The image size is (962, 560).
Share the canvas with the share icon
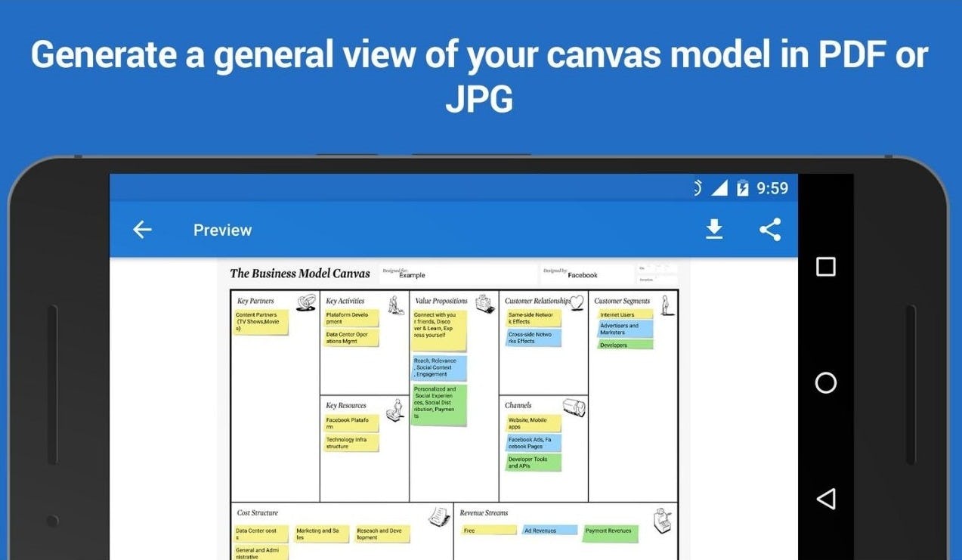(x=770, y=230)
